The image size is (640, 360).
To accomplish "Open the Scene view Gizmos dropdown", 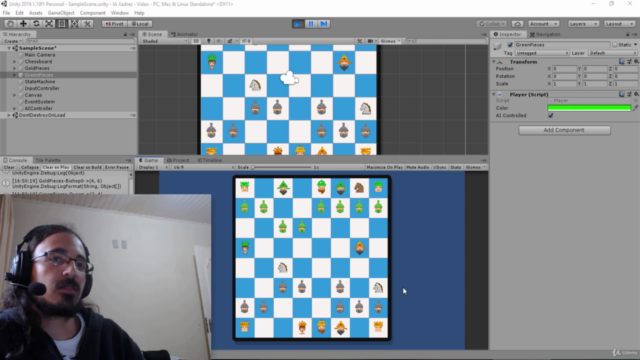I will tap(390, 41).
